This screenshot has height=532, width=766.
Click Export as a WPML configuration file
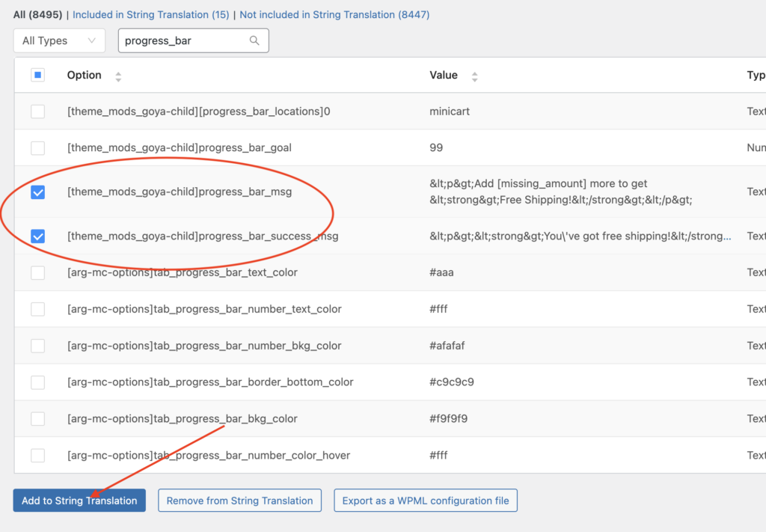click(x=426, y=501)
